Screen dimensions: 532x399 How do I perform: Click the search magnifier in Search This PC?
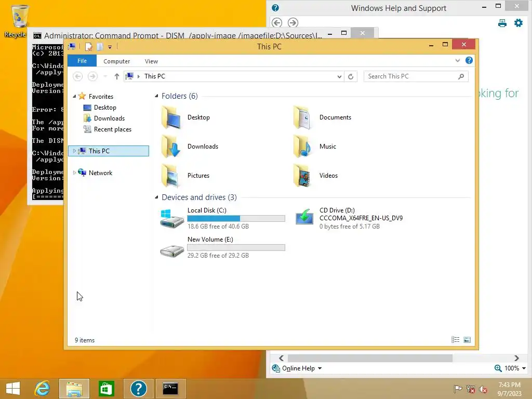(461, 76)
